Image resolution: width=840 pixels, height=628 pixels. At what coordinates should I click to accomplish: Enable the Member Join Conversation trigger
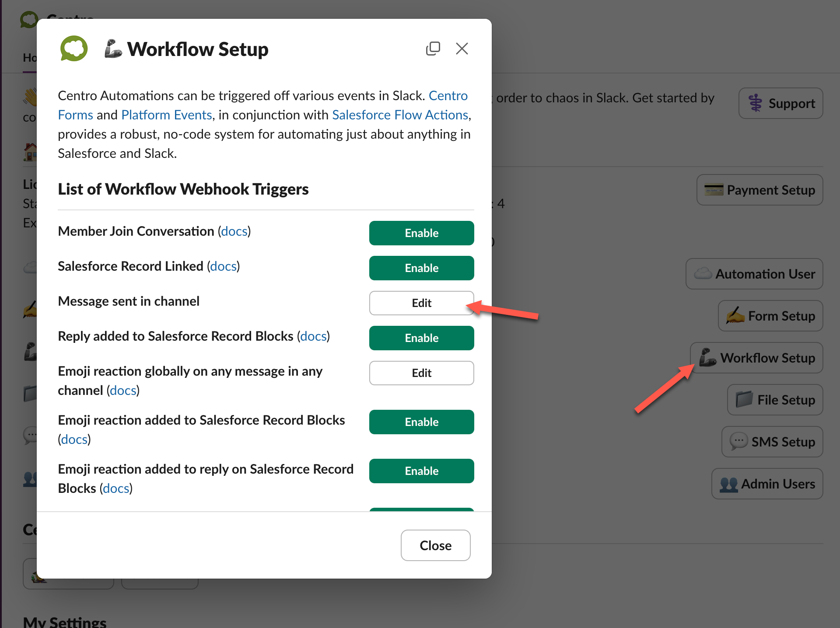421,233
